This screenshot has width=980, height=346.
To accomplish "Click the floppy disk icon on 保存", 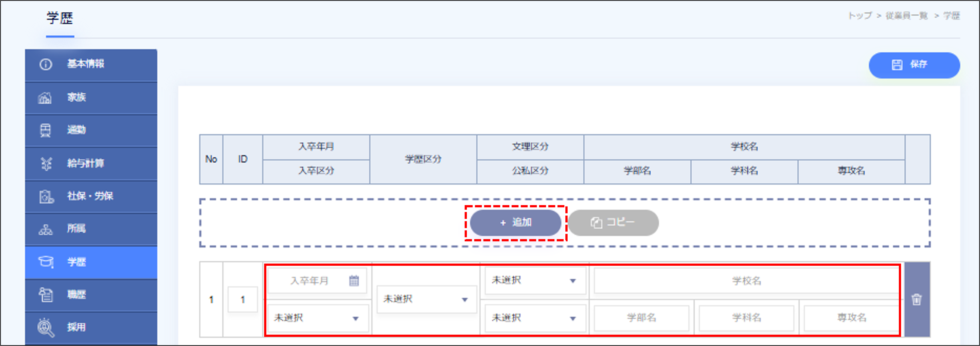I will 897,65.
